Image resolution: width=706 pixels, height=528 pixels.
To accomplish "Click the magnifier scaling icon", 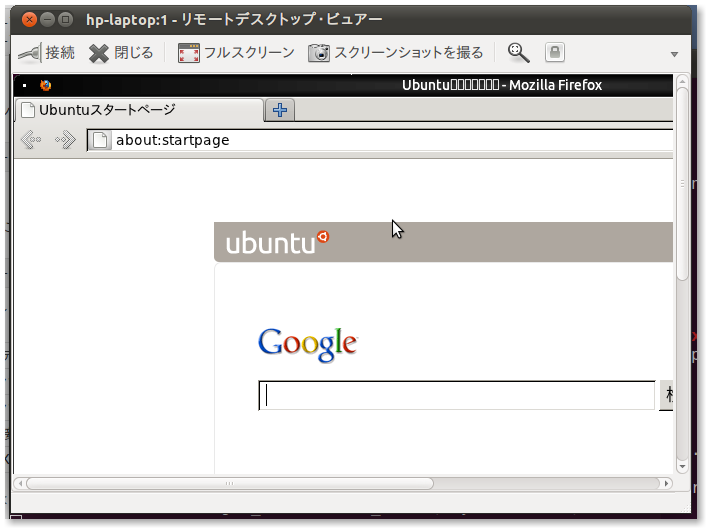I will [x=518, y=53].
